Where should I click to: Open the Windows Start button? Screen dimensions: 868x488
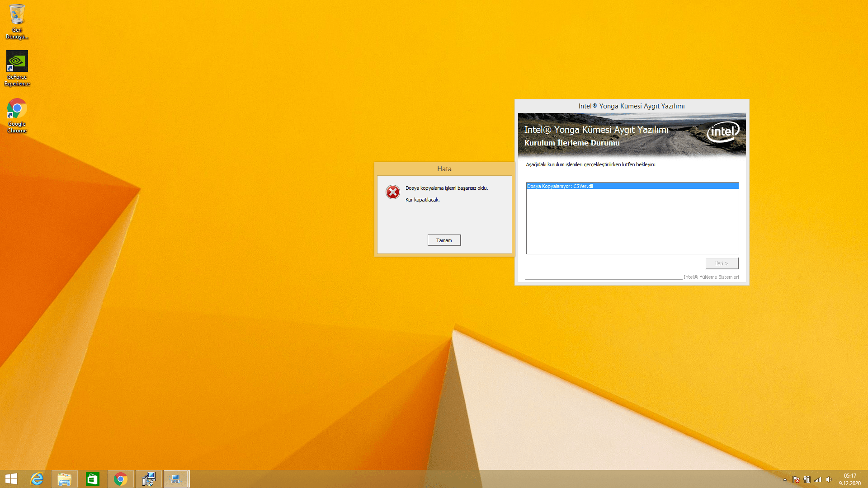pyautogui.click(x=11, y=479)
